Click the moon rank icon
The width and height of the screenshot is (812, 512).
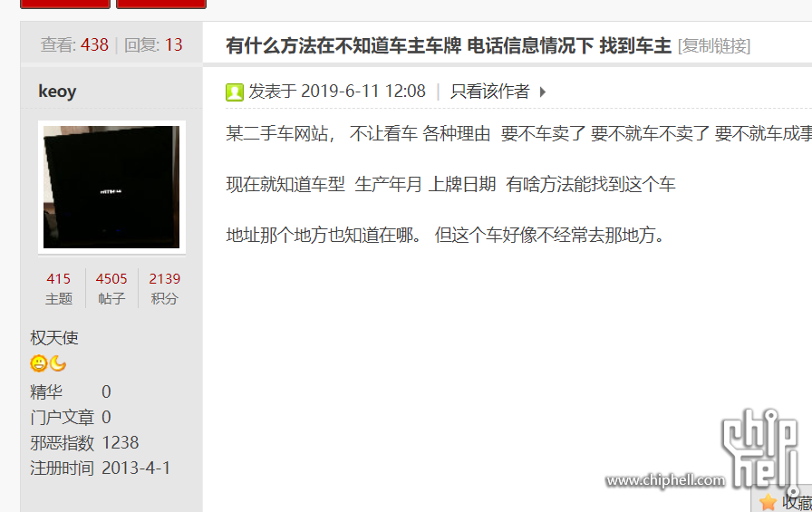coord(58,363)
